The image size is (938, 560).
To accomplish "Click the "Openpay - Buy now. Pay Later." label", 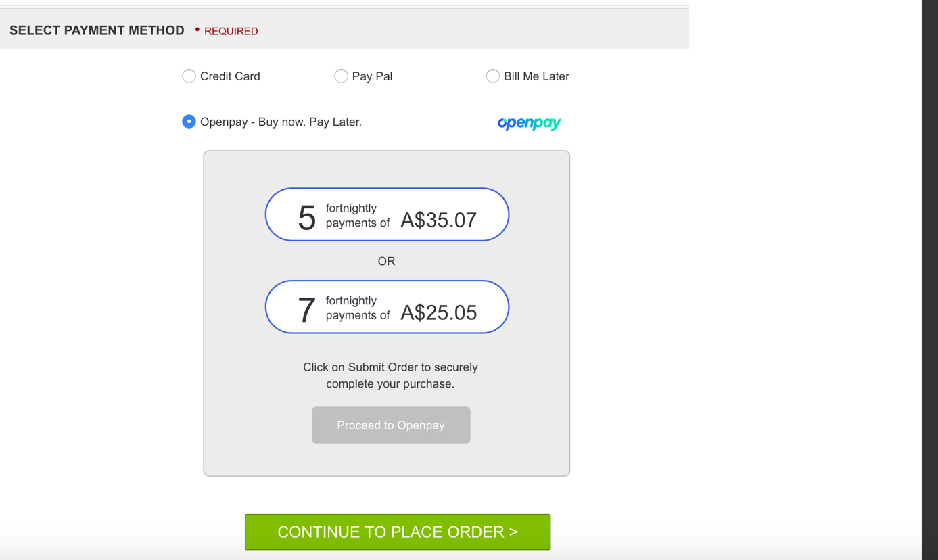I will tap(281, 122).
